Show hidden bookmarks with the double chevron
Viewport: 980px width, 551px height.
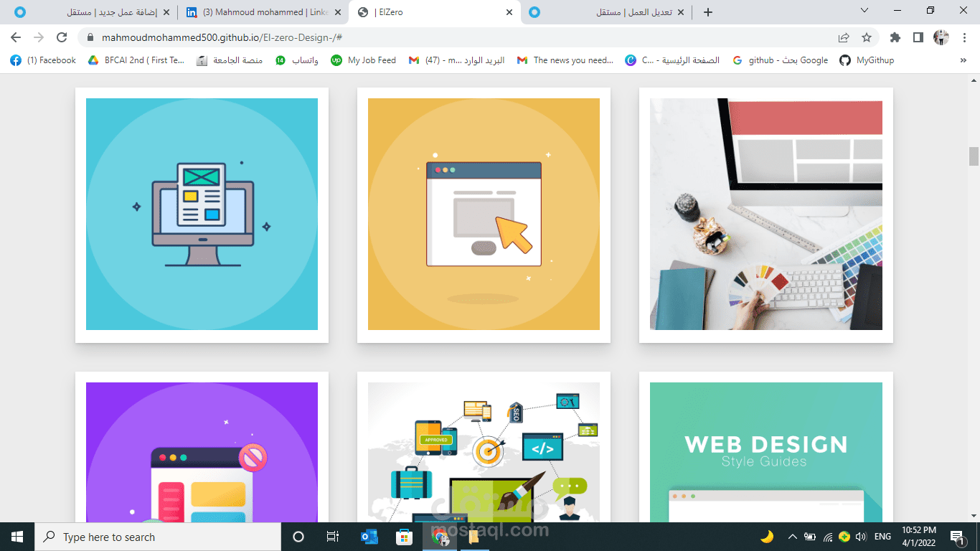[x=963, y=60]
